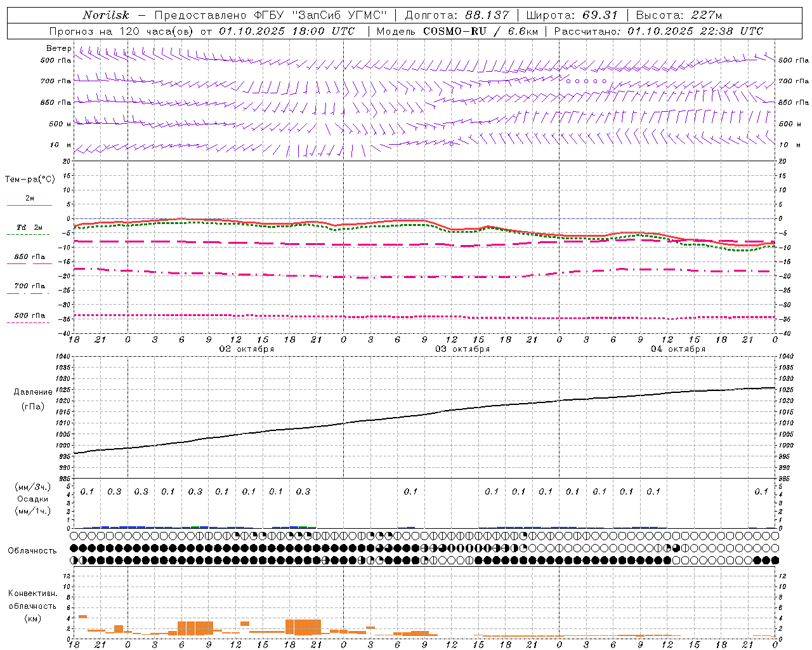Click the '2м' temperature legend entry

tap(30, 198)
